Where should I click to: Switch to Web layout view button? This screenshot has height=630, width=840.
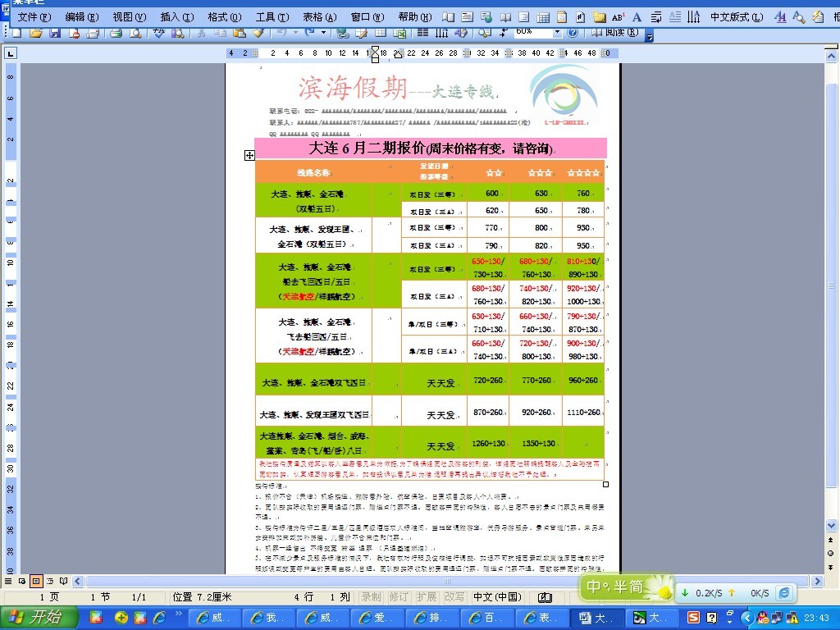pyautogui.click(x=22, y=581)
